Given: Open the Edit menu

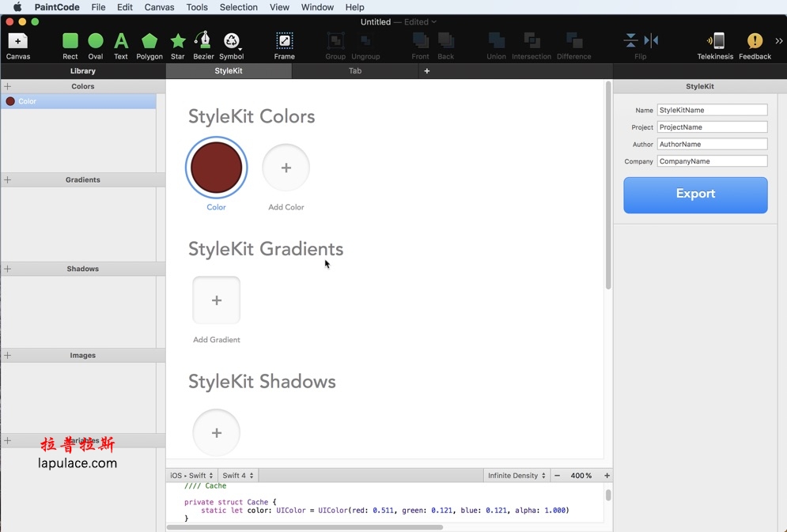Looking at the screenshot, I should [124, 7].
